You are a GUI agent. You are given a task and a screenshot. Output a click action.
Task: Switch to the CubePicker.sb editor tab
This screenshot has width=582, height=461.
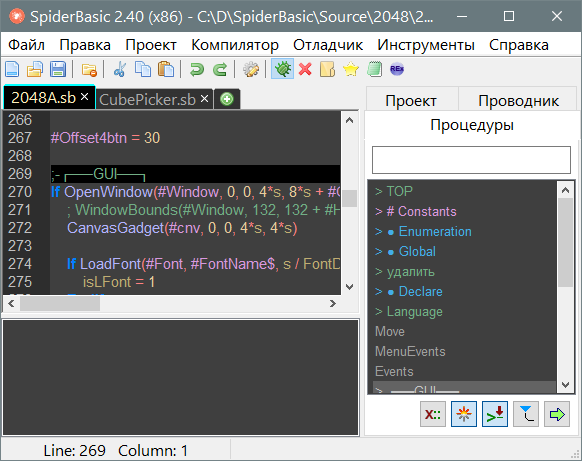tap(147, 99)
